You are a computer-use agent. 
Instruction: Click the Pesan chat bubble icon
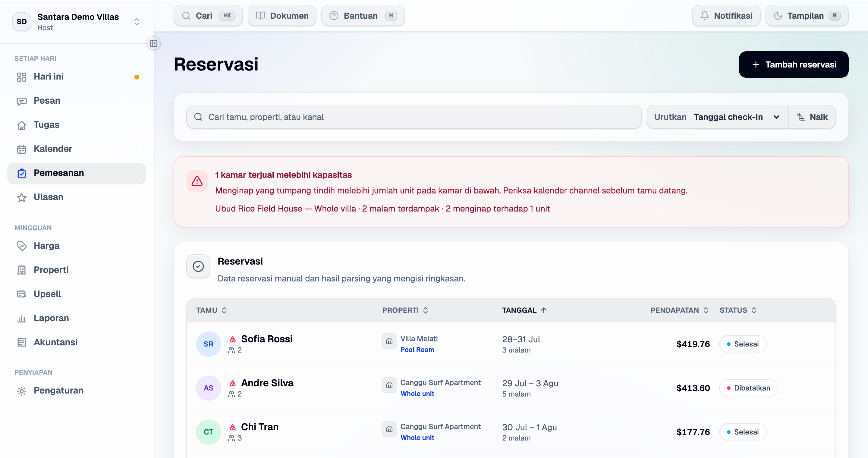(22, 101)
